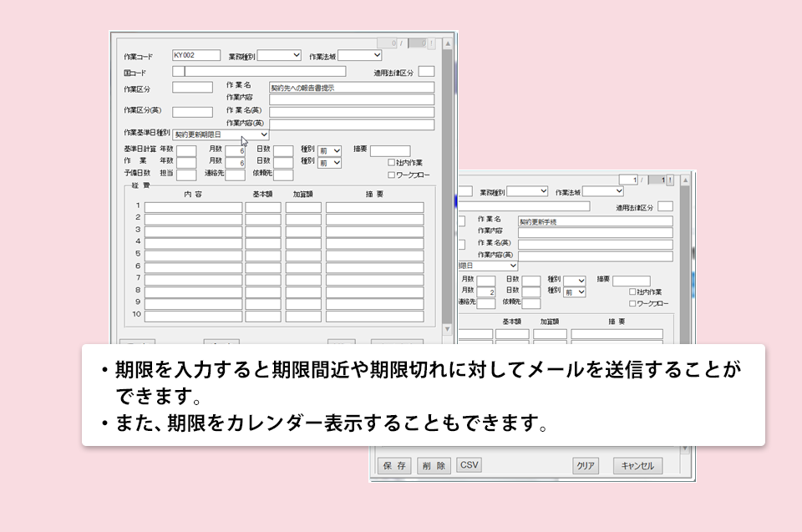Click the scroll-down arrow in the 契約更新手続 window
This screenshot has height=532, width=802.
click(x=685, y=449)
